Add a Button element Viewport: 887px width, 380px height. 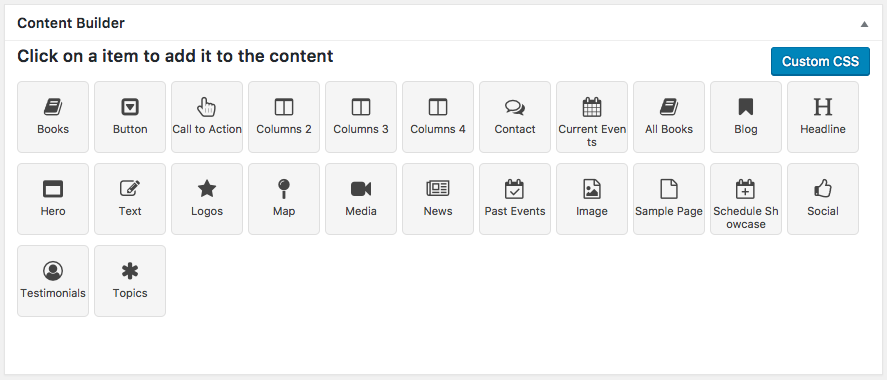130,117
